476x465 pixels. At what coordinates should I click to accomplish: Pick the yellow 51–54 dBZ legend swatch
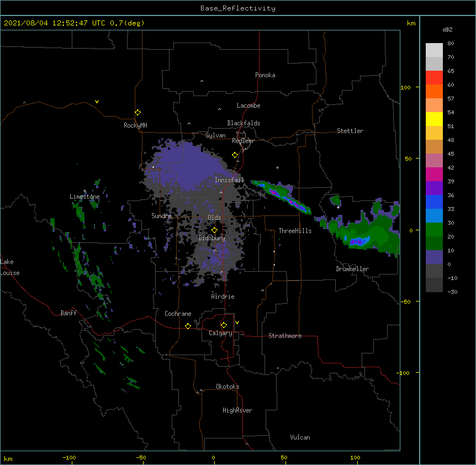click(x=434, y=119)
